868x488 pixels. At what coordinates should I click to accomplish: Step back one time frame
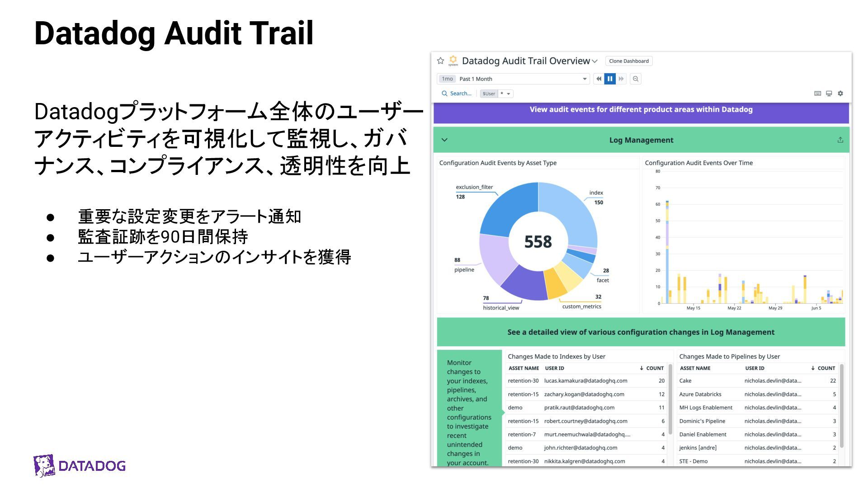pos(599,79)
